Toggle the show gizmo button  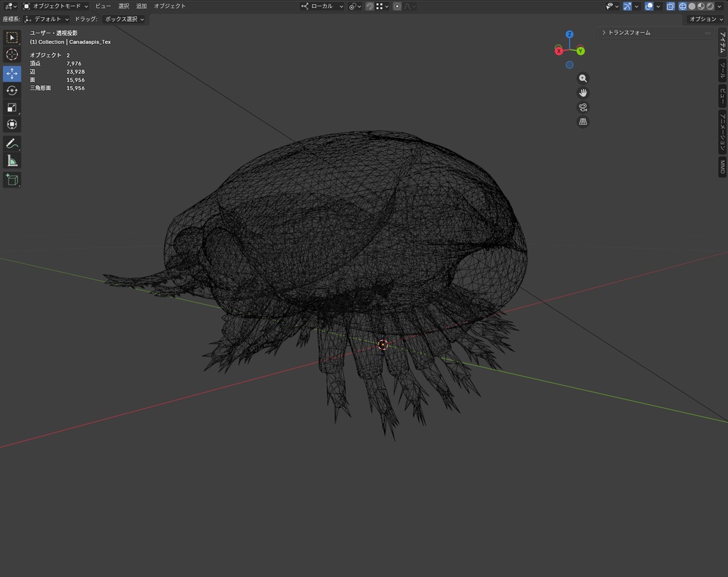pos(627,6)
